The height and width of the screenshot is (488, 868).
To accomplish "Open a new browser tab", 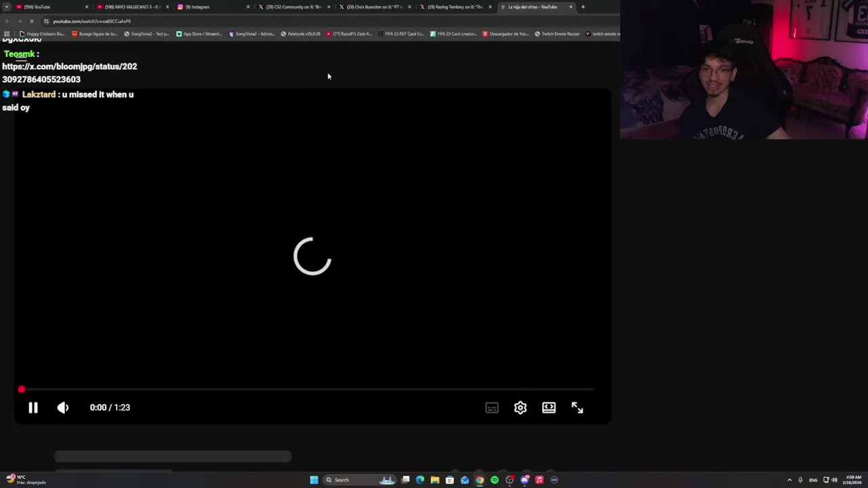I will pyautogui.click(x=583, y=7).
